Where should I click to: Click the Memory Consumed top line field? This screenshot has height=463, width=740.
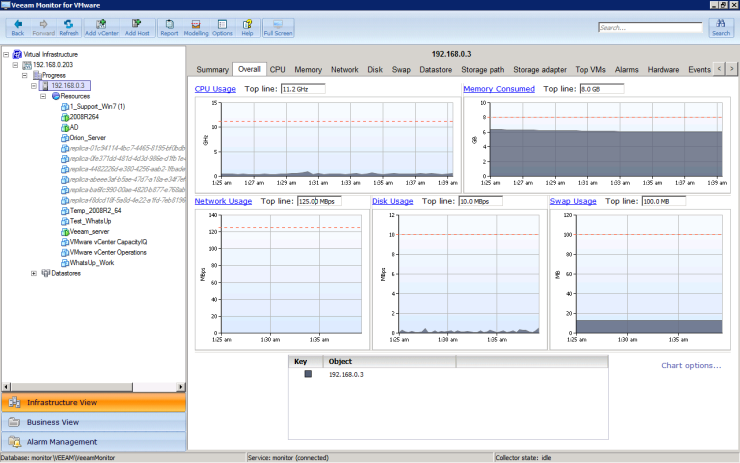pos(602,89)
